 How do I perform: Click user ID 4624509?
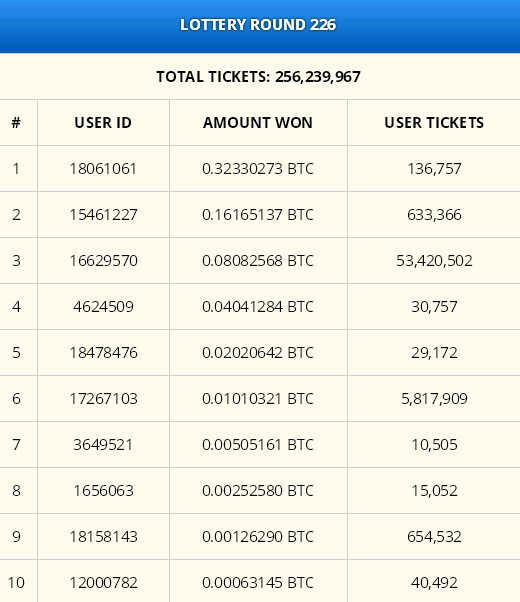tap(103, 307)
